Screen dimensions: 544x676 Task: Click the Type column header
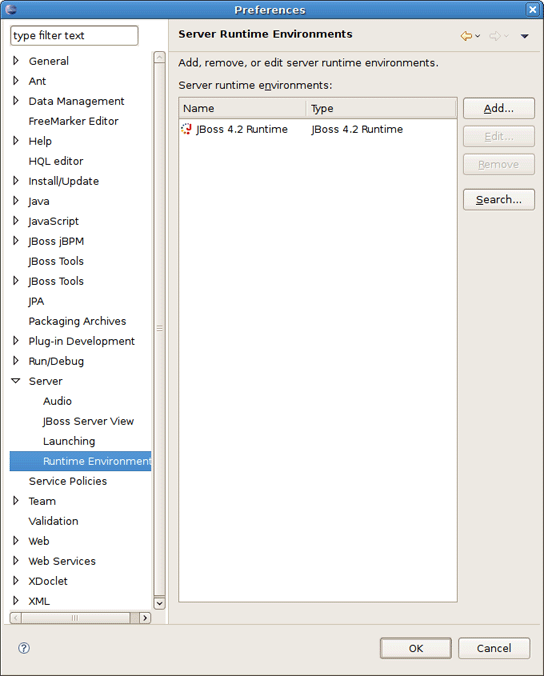(381, 108)
